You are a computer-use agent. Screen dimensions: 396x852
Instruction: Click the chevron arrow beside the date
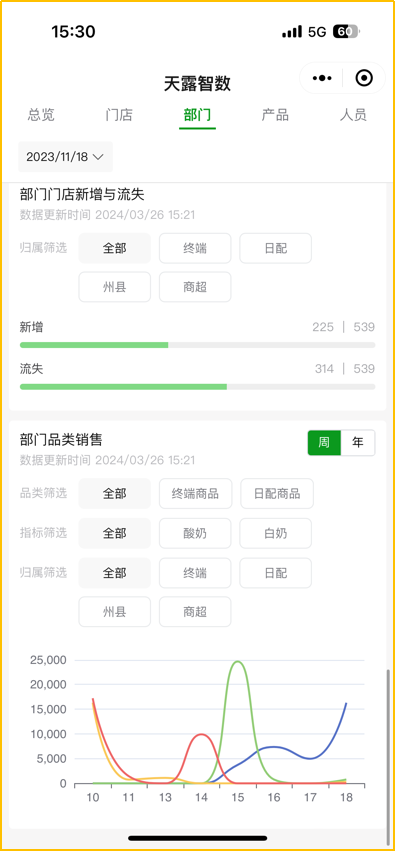click(x=98, y=157)
